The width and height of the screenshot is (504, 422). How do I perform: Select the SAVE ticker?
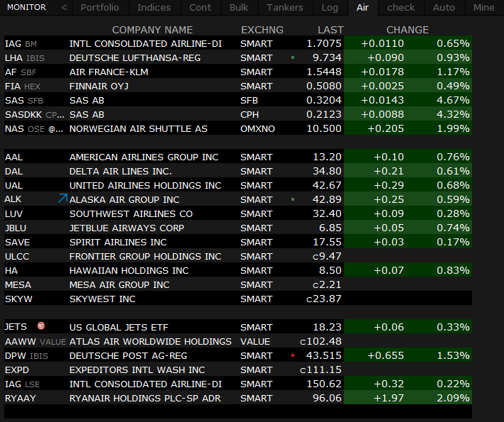[17, 242]
